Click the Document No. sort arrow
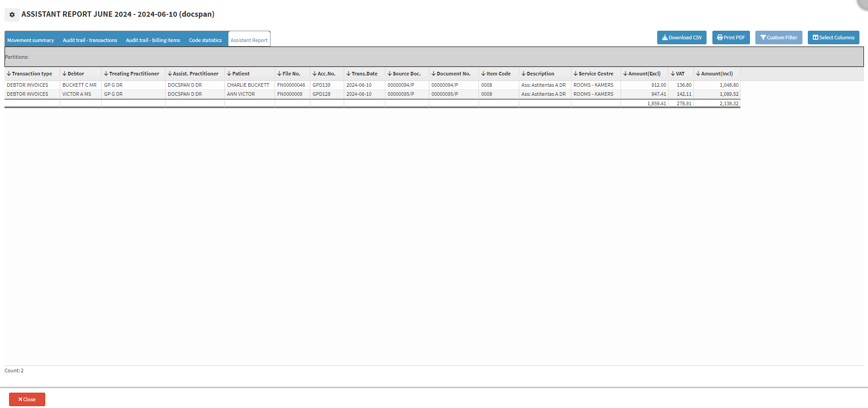 point(433,74)
